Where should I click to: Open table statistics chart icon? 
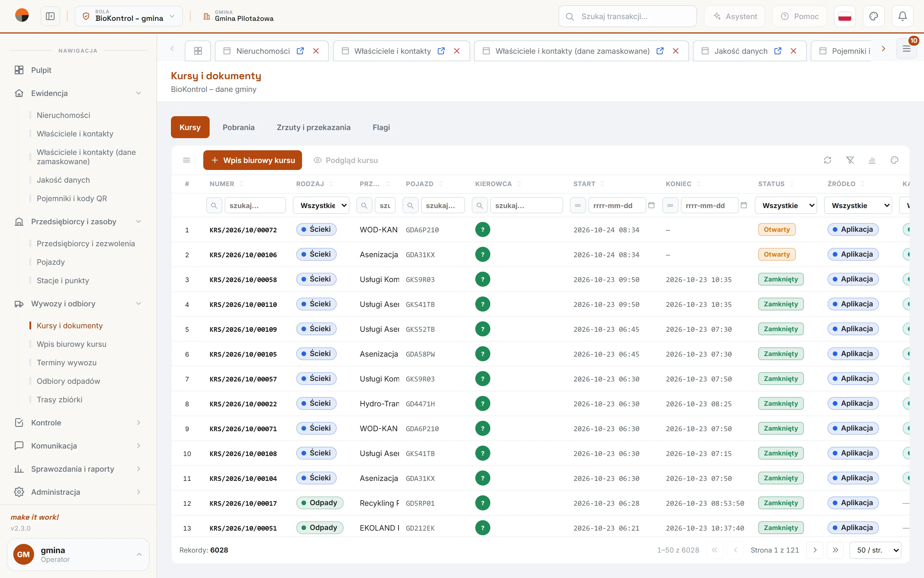872,160
